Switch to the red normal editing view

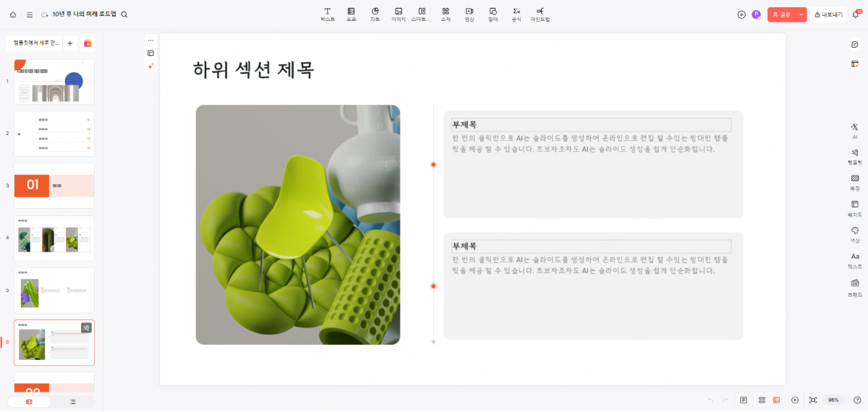776,400
